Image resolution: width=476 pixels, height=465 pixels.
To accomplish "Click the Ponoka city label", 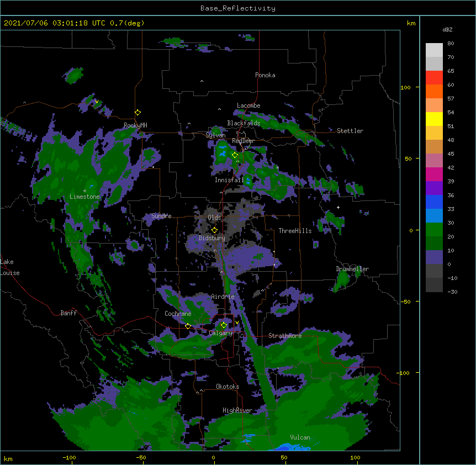I will pyautogui.click(x=265, y=75).
